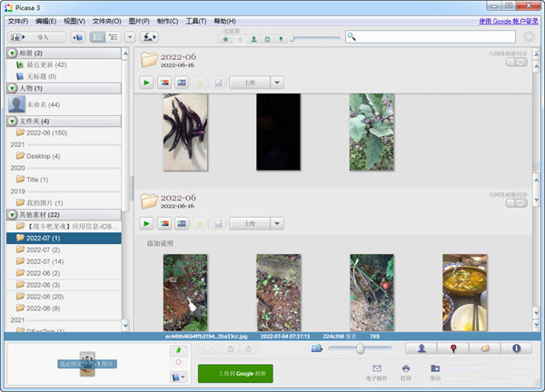Click the thumbnail size slider
Viewport: 545px width, 392px height.
(x=361, y=348)
